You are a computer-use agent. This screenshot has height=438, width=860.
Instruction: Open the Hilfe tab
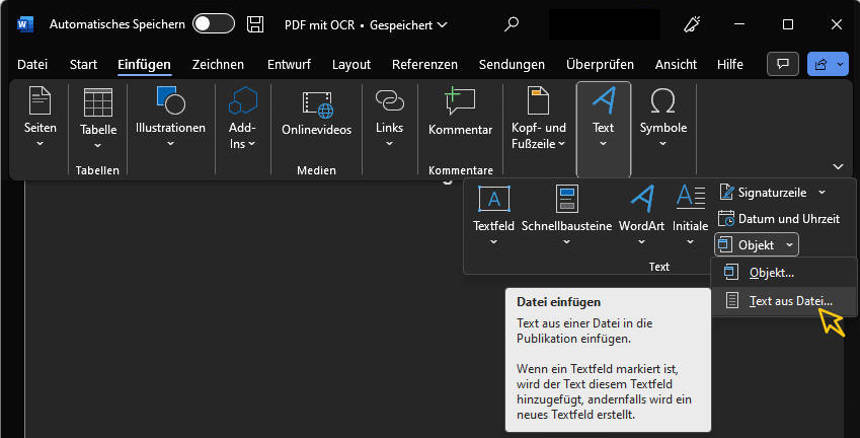point(730,65)
